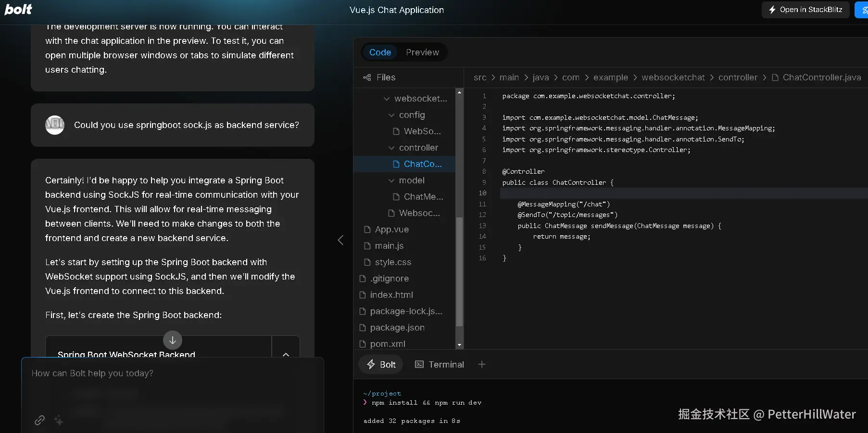Jump to latest message with down arrow
868x433 pixels.
[173, 340]
